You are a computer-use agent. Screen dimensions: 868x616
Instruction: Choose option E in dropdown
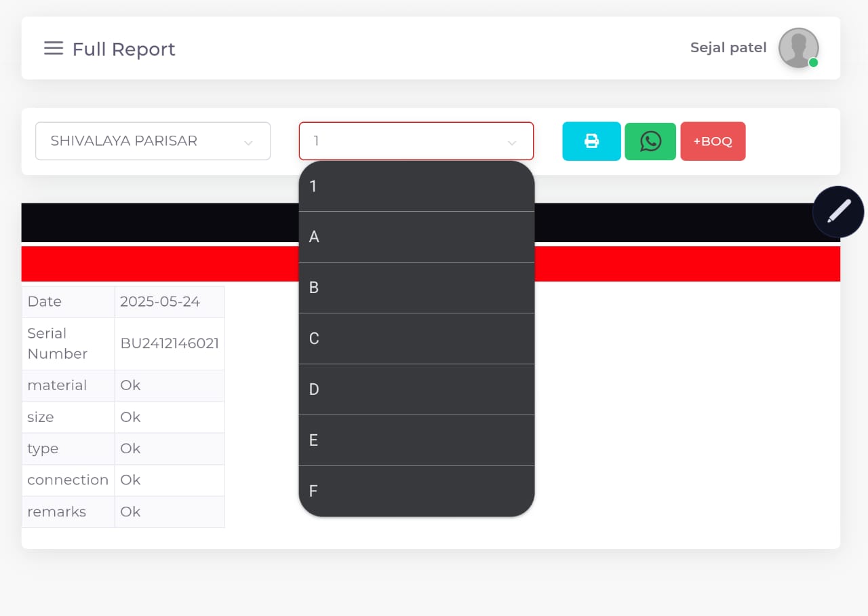click(x=416, y=440)
